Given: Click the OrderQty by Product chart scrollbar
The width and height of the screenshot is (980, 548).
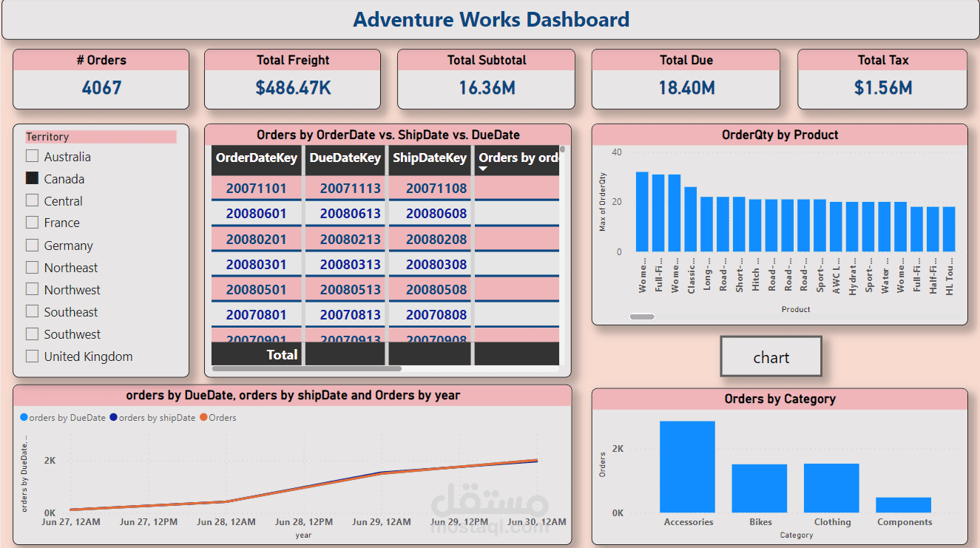Looking at the screenshot, I should tap(642, 317).
